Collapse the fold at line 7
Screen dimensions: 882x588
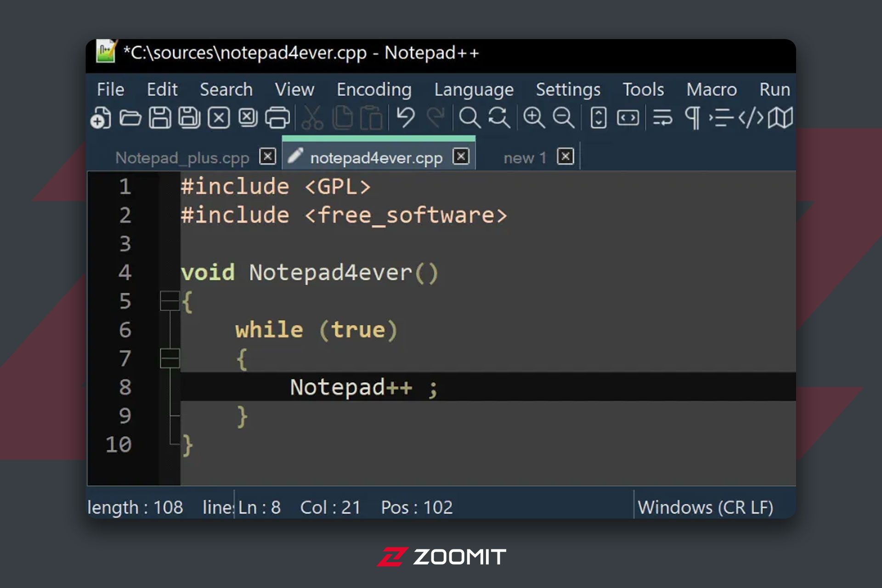pos(170,358)
